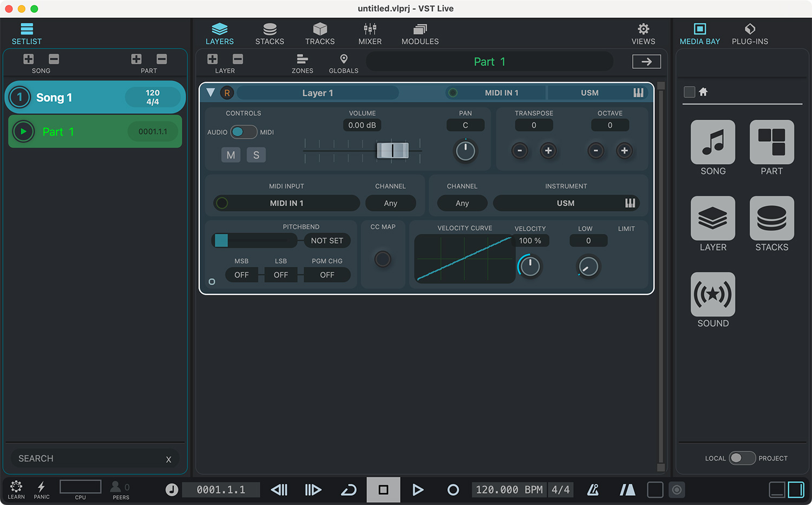Open the MIDI Input channel dropdown showing Any
Viewport: 812px width, 505px height.
pos(391,203)
